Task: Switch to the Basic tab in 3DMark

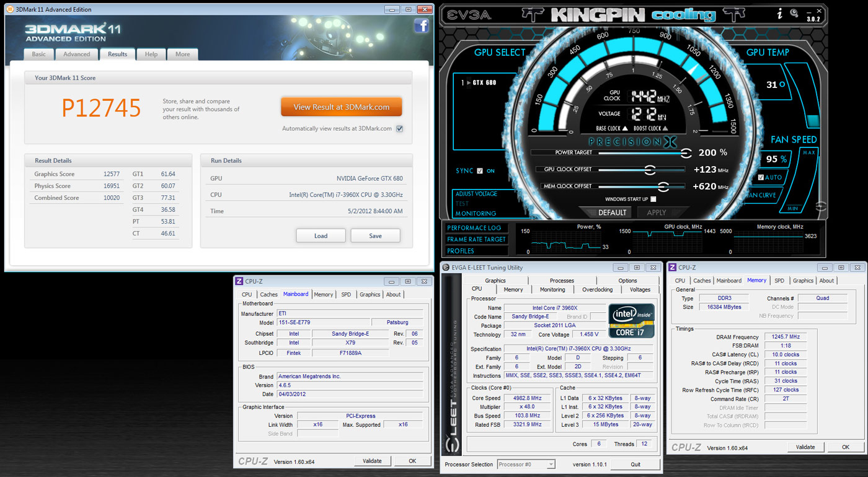Action: click(x=39, y=55)
